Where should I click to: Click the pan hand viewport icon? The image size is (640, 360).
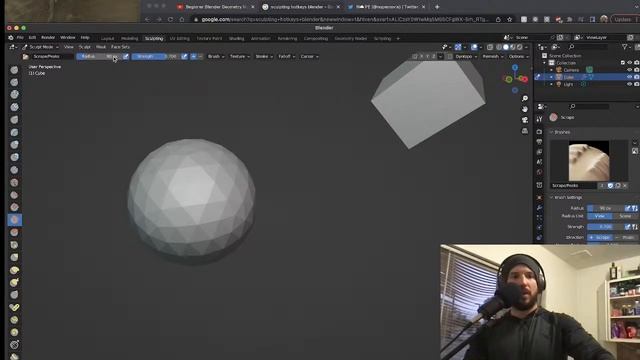tap(525, 109)
